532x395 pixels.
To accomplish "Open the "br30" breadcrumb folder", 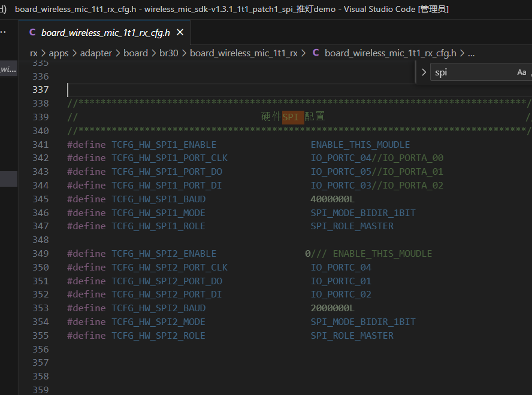I will (x=168, y=53).
